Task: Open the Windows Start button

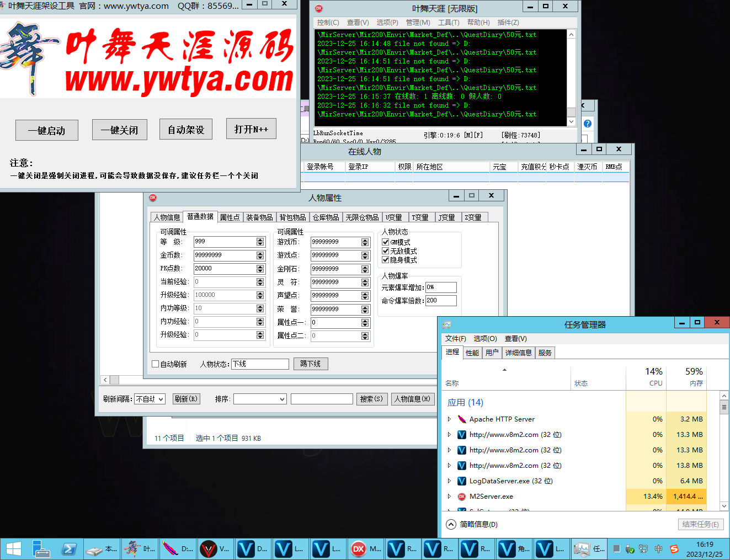Action: coord(13,549)
